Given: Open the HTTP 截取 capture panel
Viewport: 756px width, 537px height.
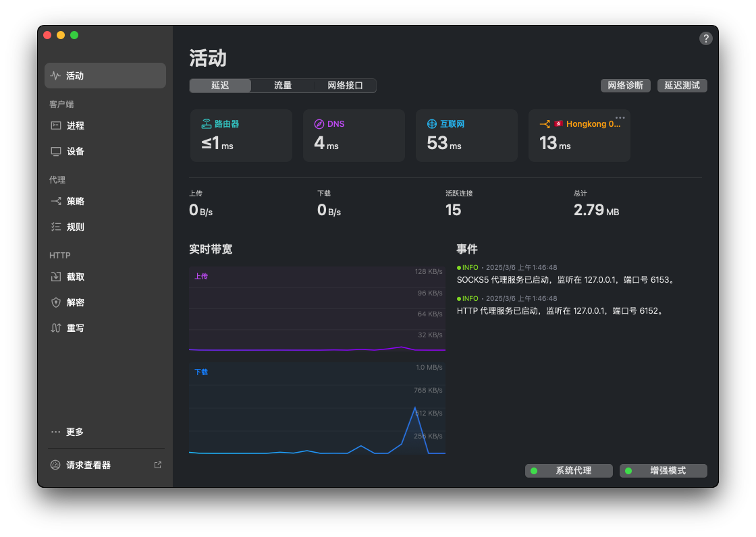Looking at the screenshot, I should pos(73,277).
